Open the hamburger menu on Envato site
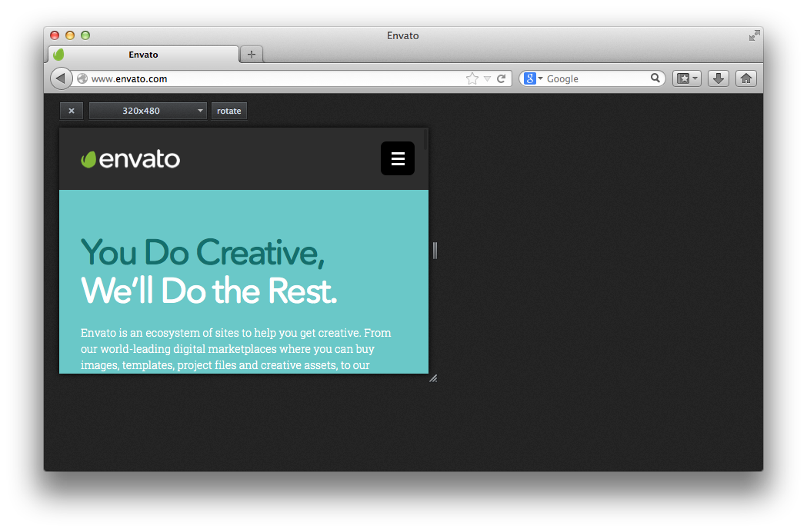Screen dimensions: 807x532 click(398, 158)
